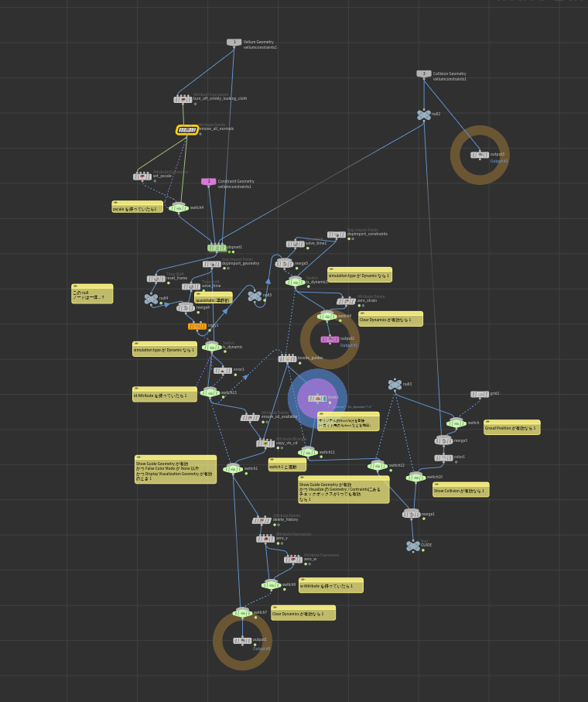Click the orange copy1 node
The image size is (588, 702).
197,326
